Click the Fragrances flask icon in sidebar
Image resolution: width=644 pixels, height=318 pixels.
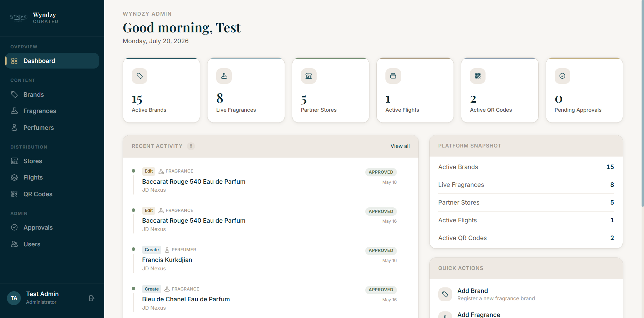(x=14, y=111)
